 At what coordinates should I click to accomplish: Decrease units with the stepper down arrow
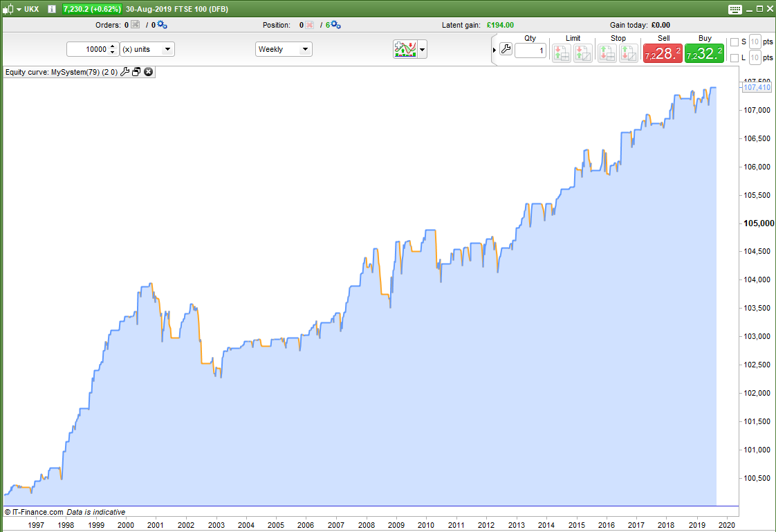click(113, 52)
